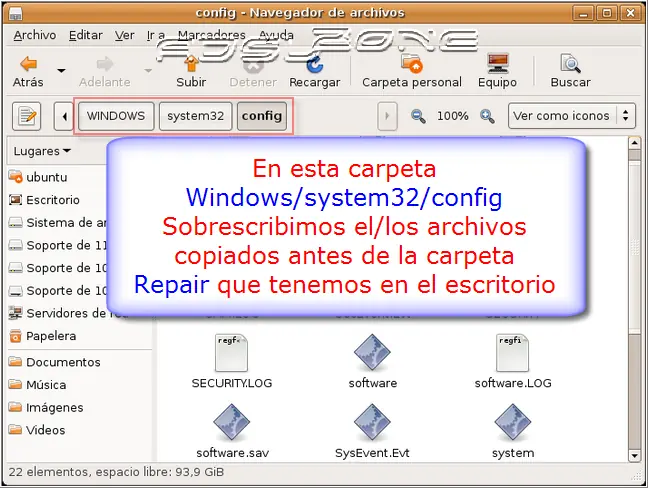Open the Ayuda menu
This screenshot has height=488, width=648.
(x=276, y=36)
